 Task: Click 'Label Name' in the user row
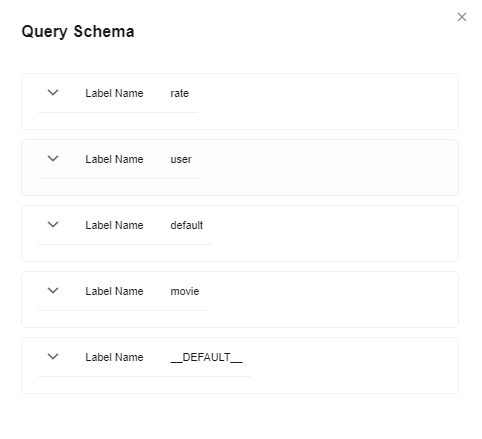(x=114, y=159)
